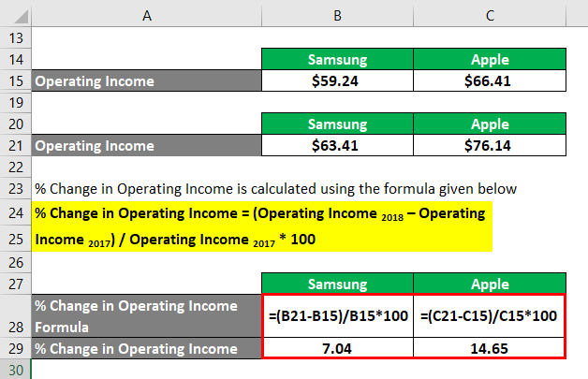The width and height of the screenshot is (588, 379).
Task: Select cell with result 14.65
Action: [x=489, y=348]
